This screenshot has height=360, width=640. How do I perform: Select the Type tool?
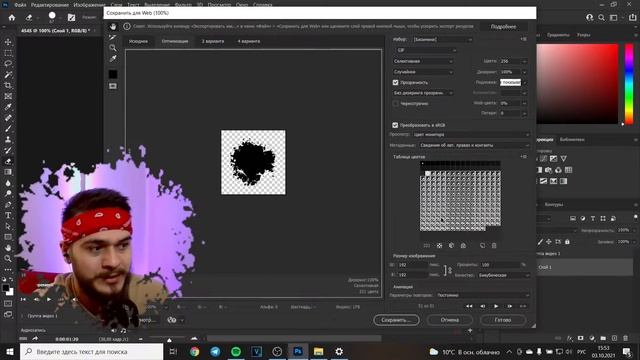coord(8,215)
